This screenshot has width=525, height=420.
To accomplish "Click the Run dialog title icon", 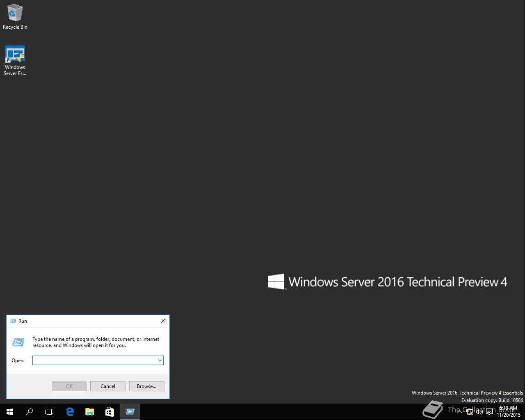I will 13,321.
